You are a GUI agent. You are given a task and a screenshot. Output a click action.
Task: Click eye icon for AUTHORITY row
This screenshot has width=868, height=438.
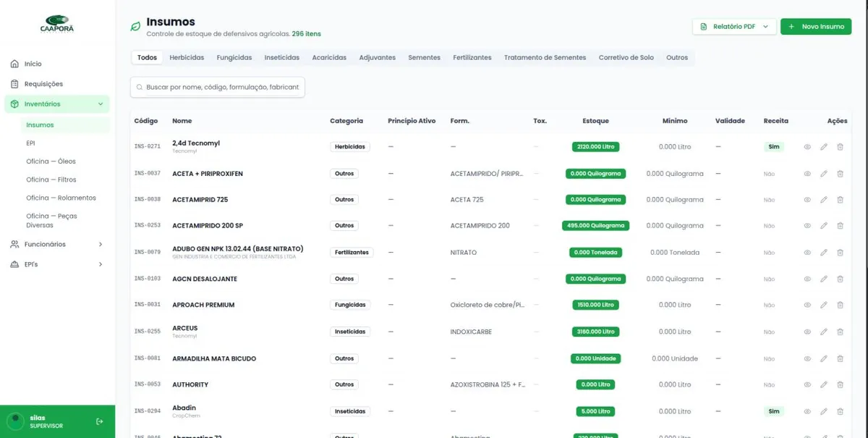pos(807,384)
